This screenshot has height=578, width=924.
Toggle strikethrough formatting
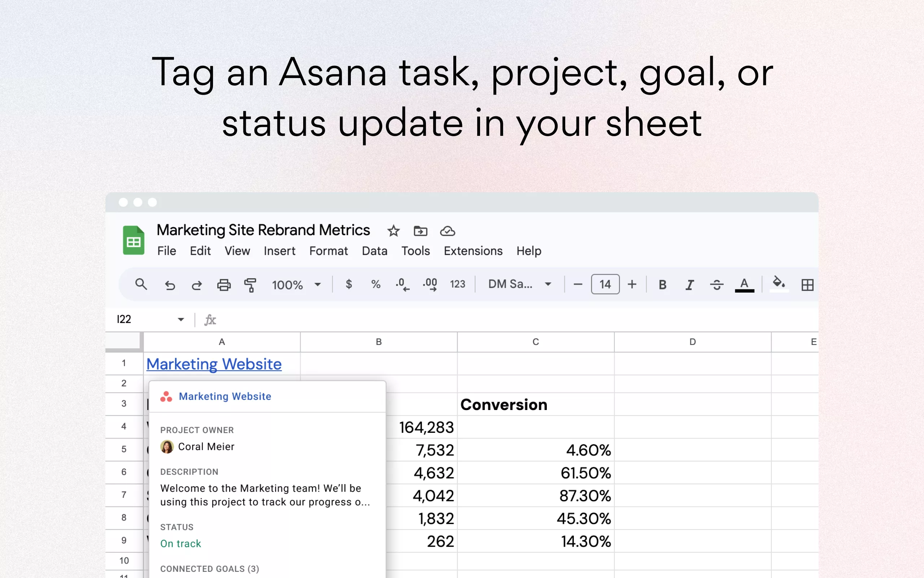point(717,284)
